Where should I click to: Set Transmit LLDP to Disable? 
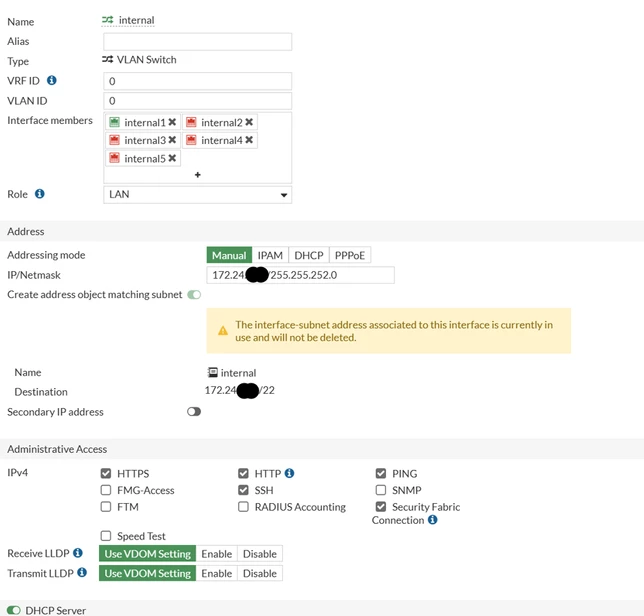(260, 573)
